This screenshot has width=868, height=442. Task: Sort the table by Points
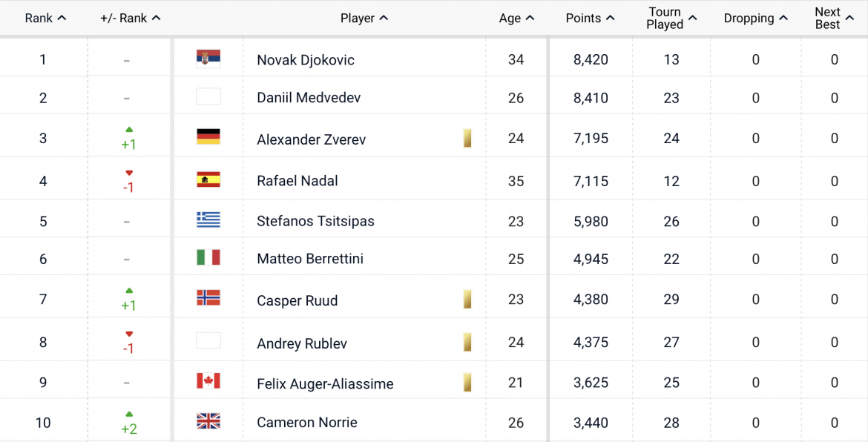pyautogui.click(x=590, y=18)
